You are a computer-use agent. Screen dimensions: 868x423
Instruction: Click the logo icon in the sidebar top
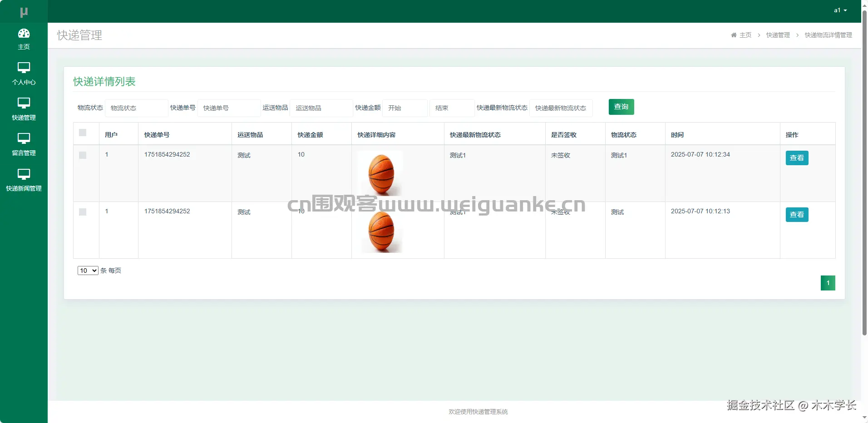tap(24, 12)
